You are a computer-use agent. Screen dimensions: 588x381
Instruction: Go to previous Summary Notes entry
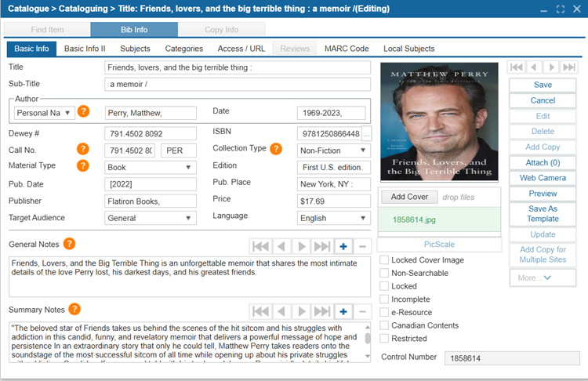pos(281,312)
